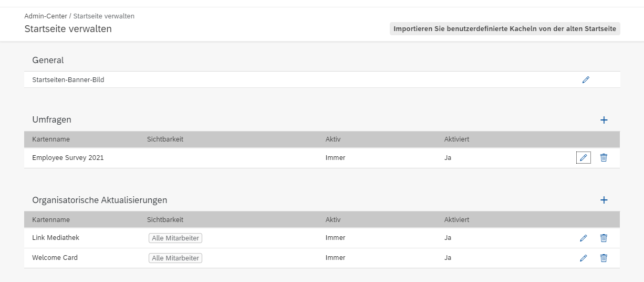Viewport: 644px width, 282px height.
Task: Edit the Welcome Card entry
Action: pyautogui.click(x=583, y=258)
